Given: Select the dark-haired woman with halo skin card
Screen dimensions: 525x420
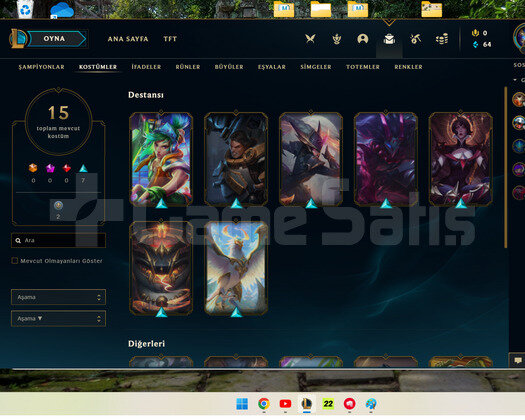Looking at the screenshot, I should tap(461, 159).
